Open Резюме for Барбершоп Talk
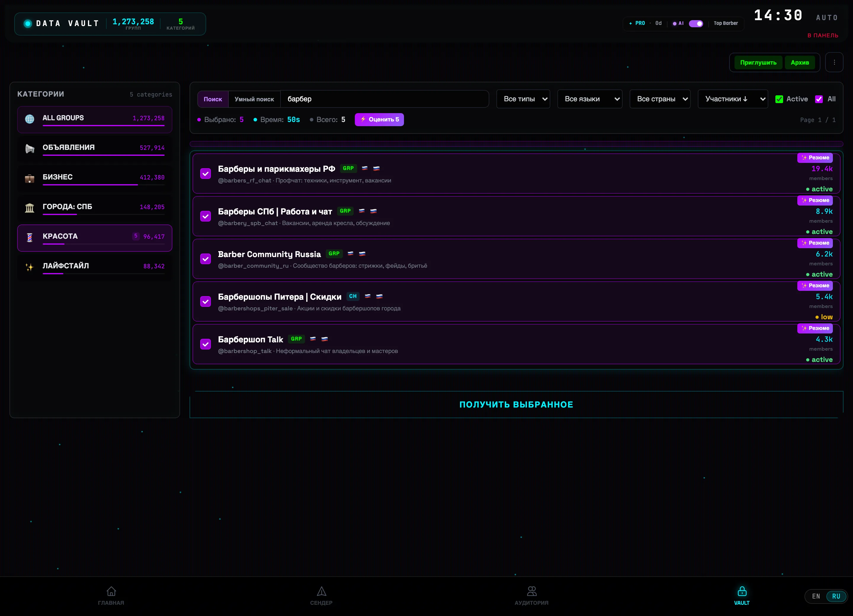This screenshot has height=616, width=853. tap(815, 328)
